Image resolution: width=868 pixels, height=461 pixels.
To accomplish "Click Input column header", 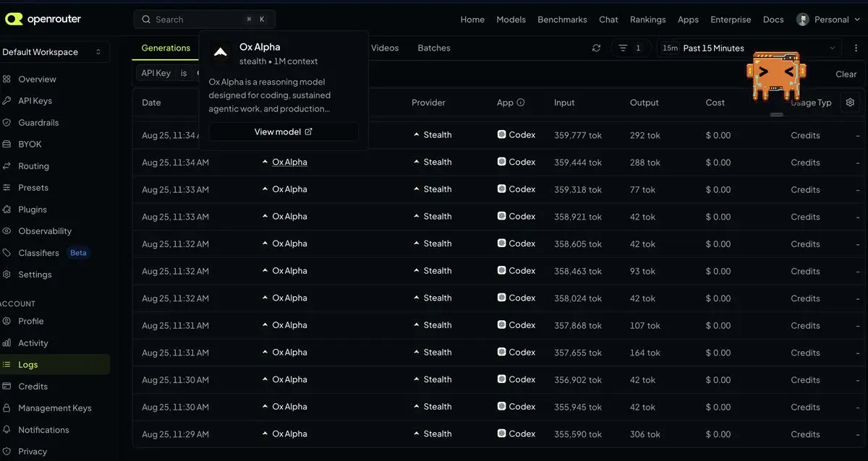I will point(564,103).
